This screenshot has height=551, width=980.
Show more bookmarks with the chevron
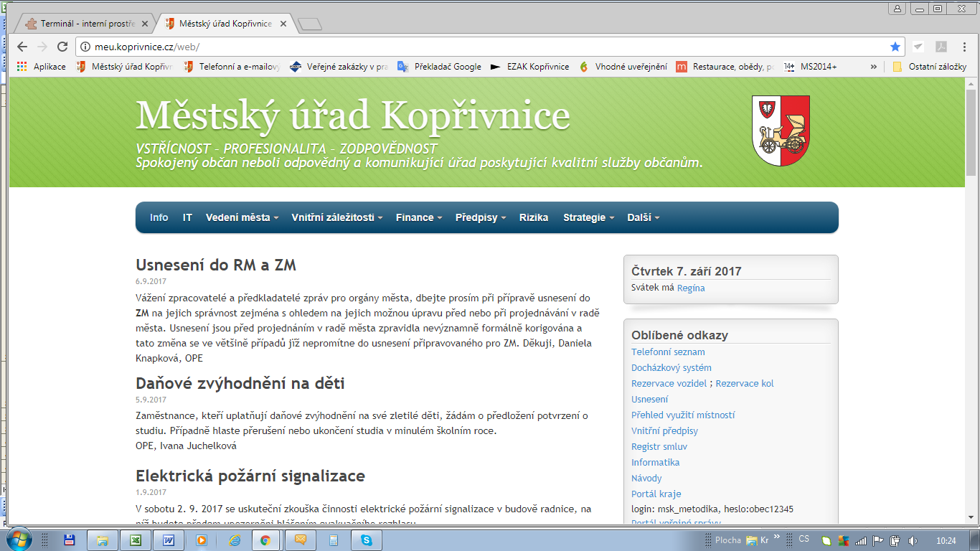[x=873, y=67]
